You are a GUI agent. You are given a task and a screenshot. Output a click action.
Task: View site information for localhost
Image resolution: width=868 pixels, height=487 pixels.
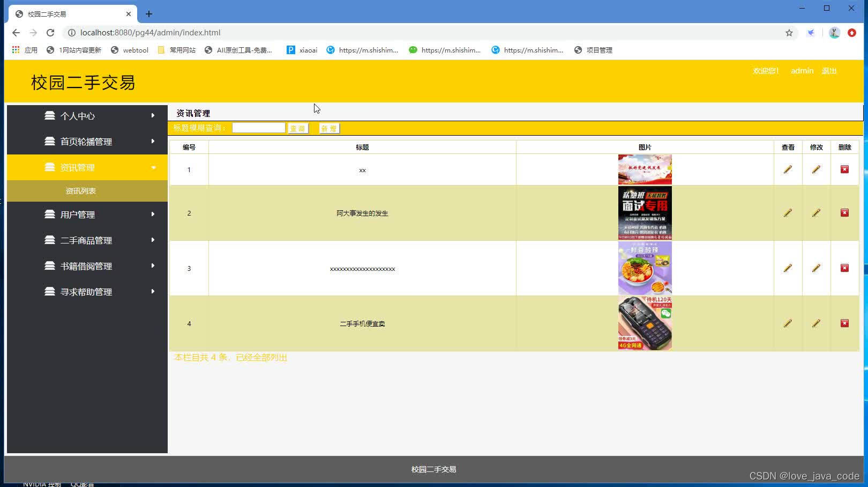coord(71,33)
